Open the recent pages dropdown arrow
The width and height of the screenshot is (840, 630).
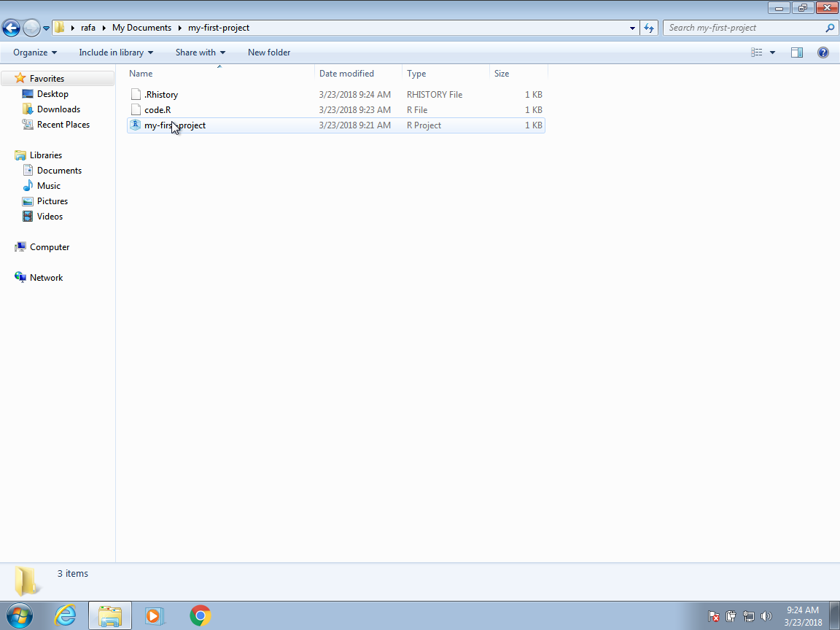click(46, 28)
